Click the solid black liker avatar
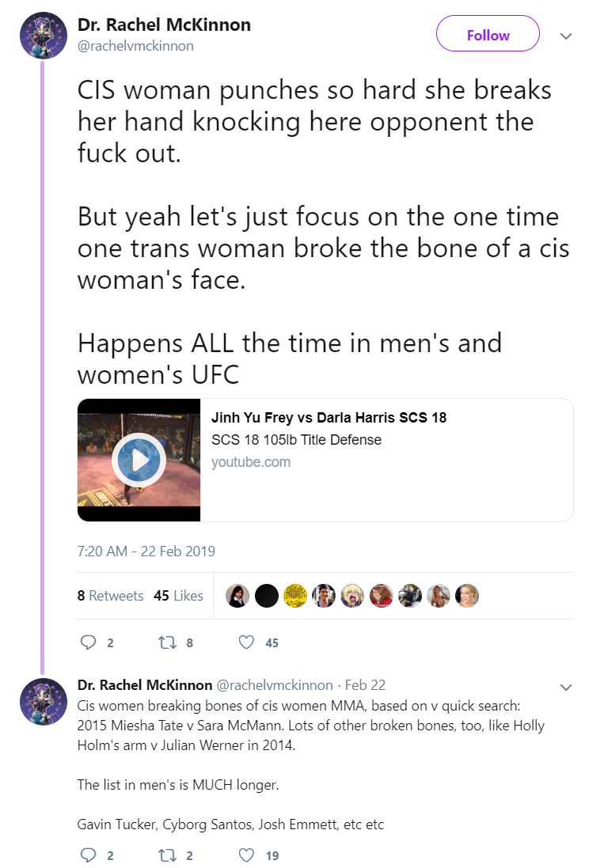589x868 pixels. click(x=267, y=596)
